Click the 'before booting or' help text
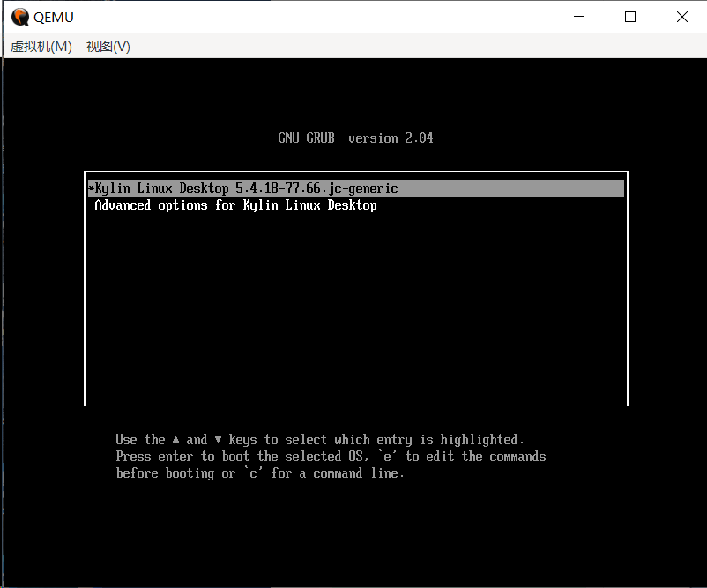The height and width of the screenshot is (588, 707). (175, 473)
